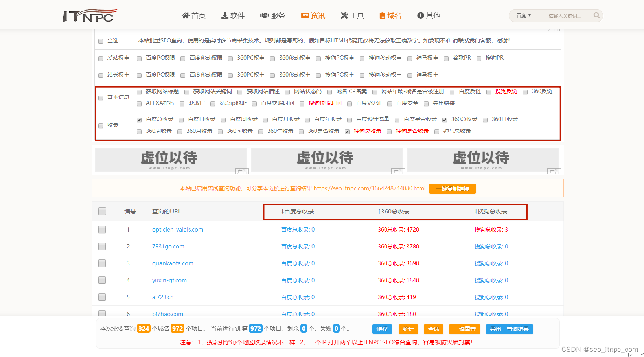Viewport: 644px width, 357px height.
Task: Click the 特权 button
Action: coord(382,329)
